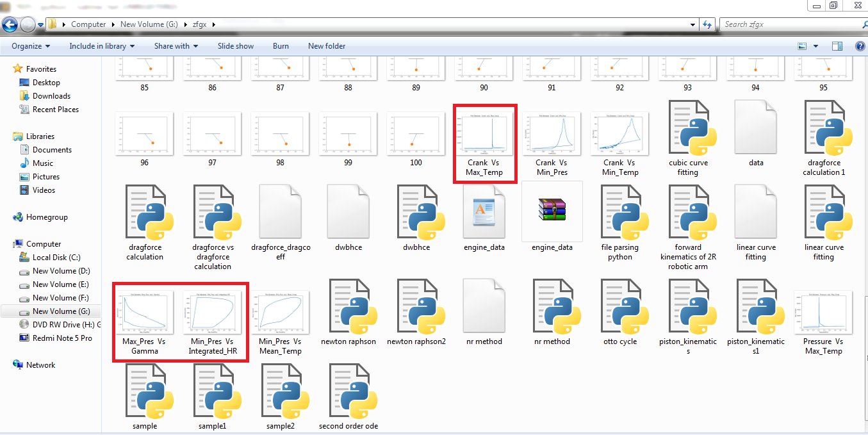Start Slide show from the toolbar

coord(235,45)
